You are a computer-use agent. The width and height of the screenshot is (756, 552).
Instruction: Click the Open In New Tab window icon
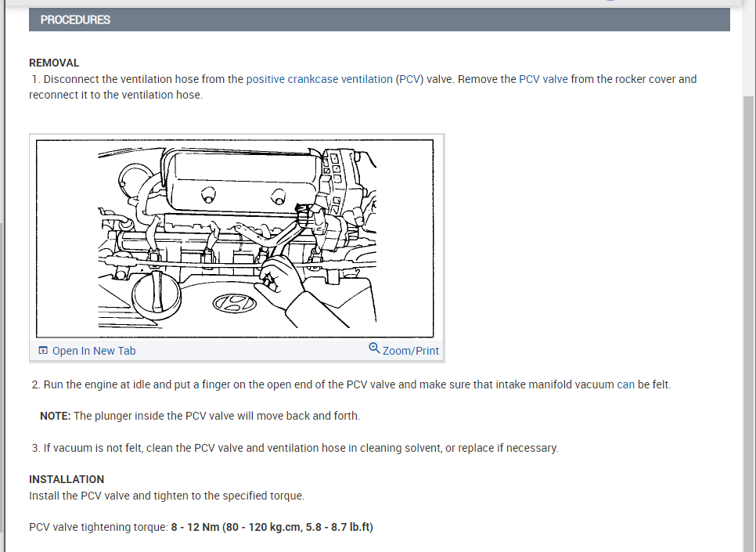tap(43, 350)
